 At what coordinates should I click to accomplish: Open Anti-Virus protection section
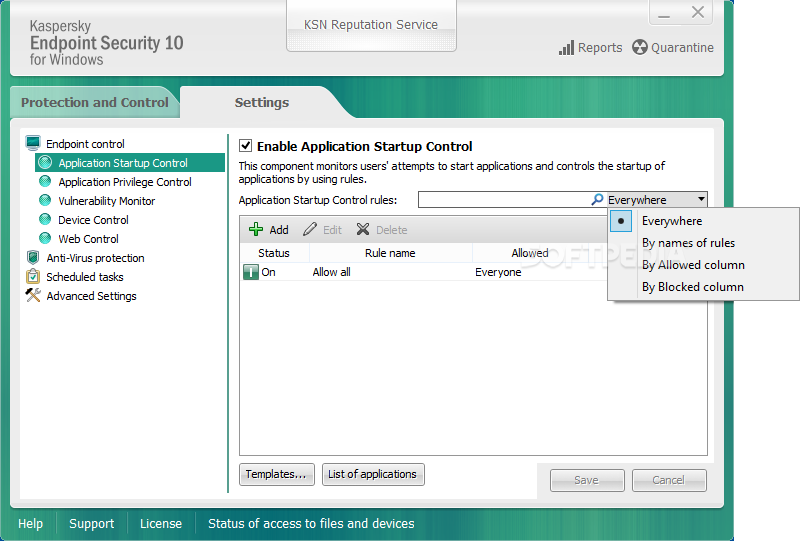95,258
